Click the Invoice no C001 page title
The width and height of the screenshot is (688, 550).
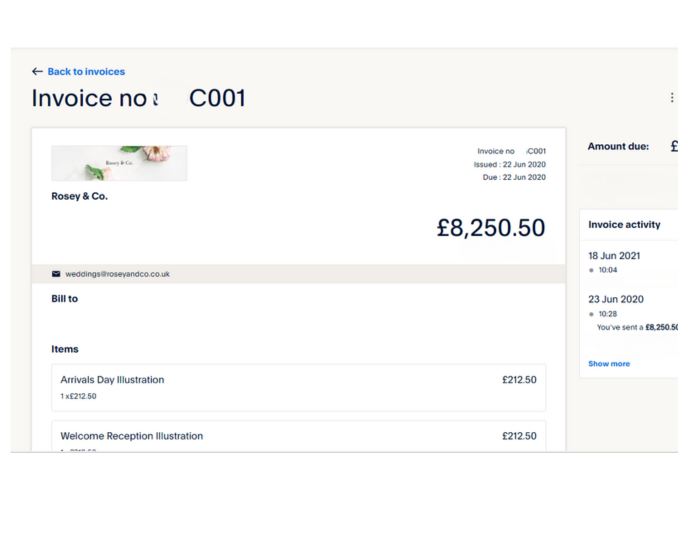point(139,98)
